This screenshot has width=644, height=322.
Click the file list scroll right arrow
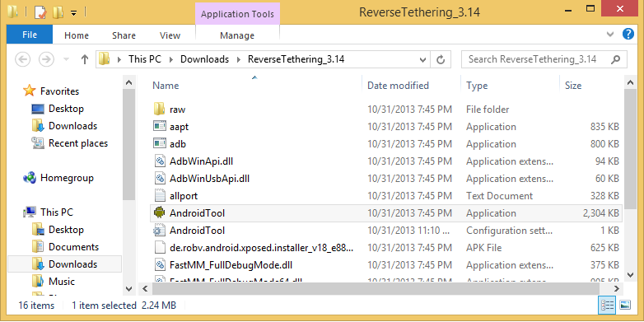click(617, 288)
